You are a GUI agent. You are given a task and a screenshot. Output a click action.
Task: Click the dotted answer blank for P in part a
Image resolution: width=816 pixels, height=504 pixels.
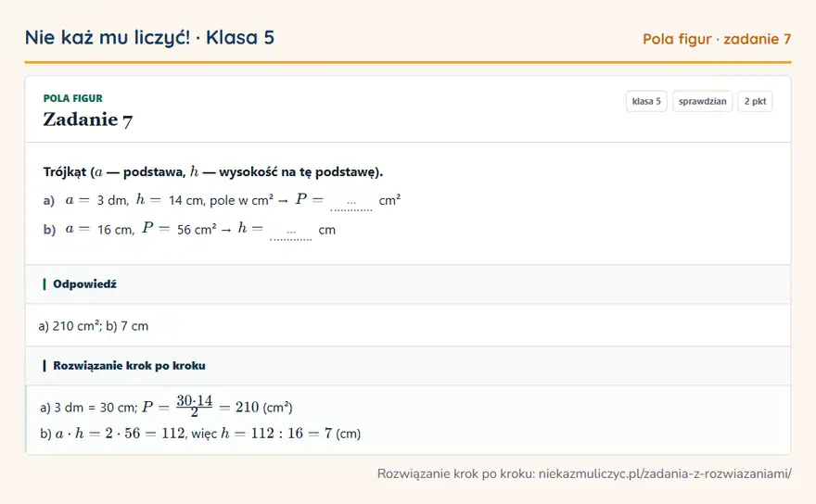(x=351, y=202)
